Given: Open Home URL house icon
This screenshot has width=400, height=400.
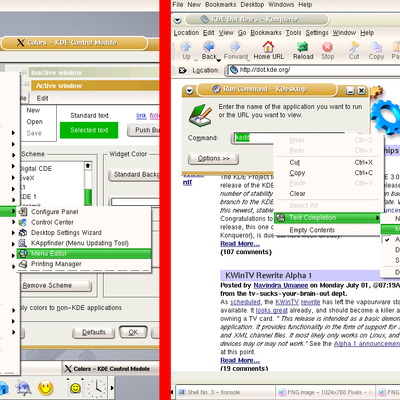Looking at the screenshot, I should click(x=268, y=46).
